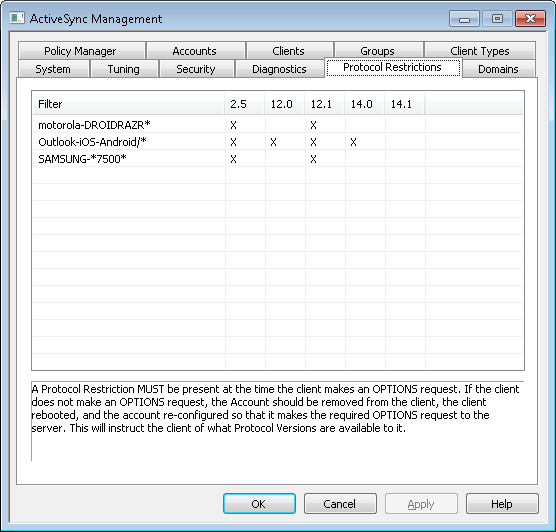Confirm with the OK button
Screen dimensions: 556x532
(x=259, y=504)
